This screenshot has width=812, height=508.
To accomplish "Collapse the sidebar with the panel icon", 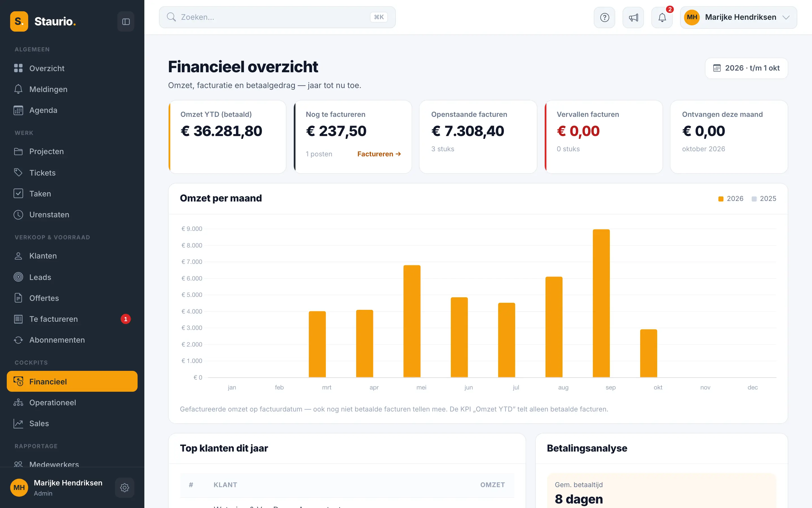I will coord(126,21).
